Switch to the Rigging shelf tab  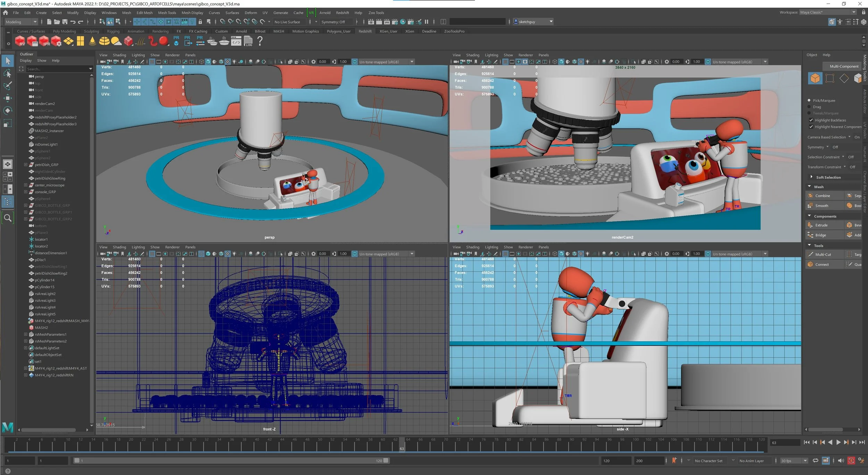coord(113,31)
